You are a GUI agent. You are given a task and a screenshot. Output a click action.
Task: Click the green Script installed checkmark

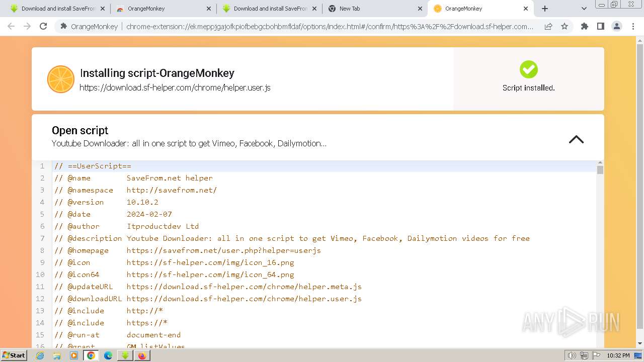[x=529, y=69]
